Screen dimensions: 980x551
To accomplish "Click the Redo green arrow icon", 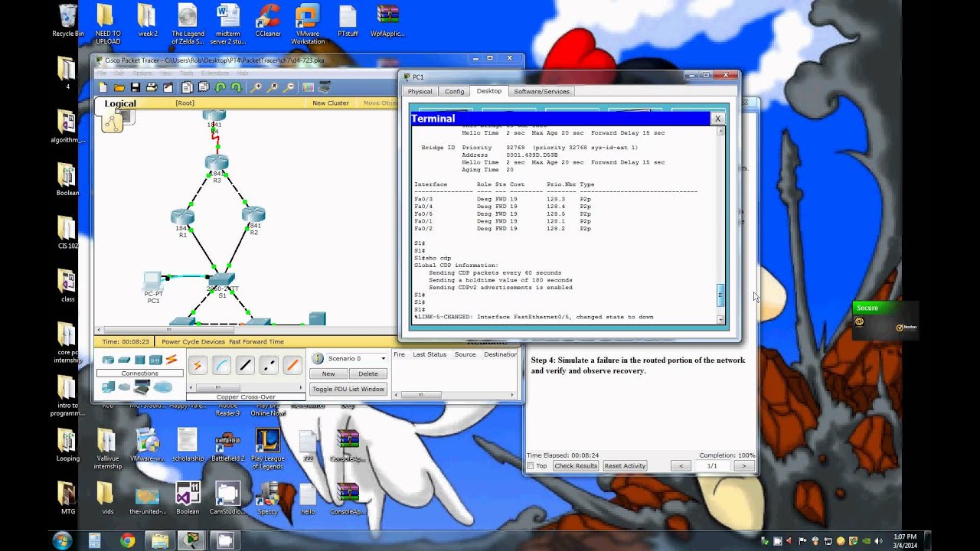I will tap(237, 87).
